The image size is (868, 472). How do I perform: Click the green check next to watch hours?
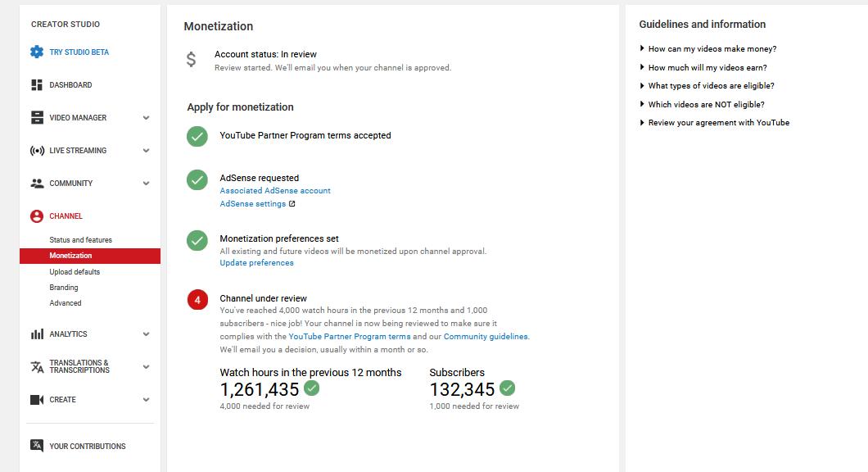[x=312, y=388]
